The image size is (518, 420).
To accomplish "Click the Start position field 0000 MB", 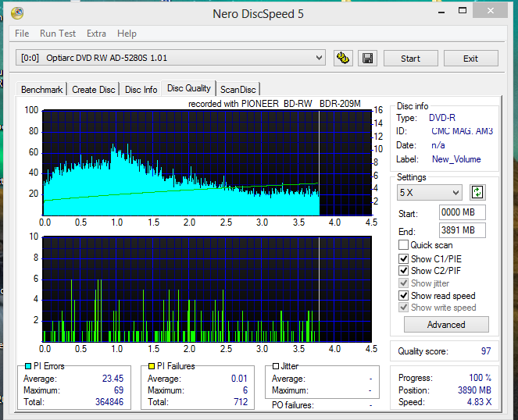I will tap(463, 212).
